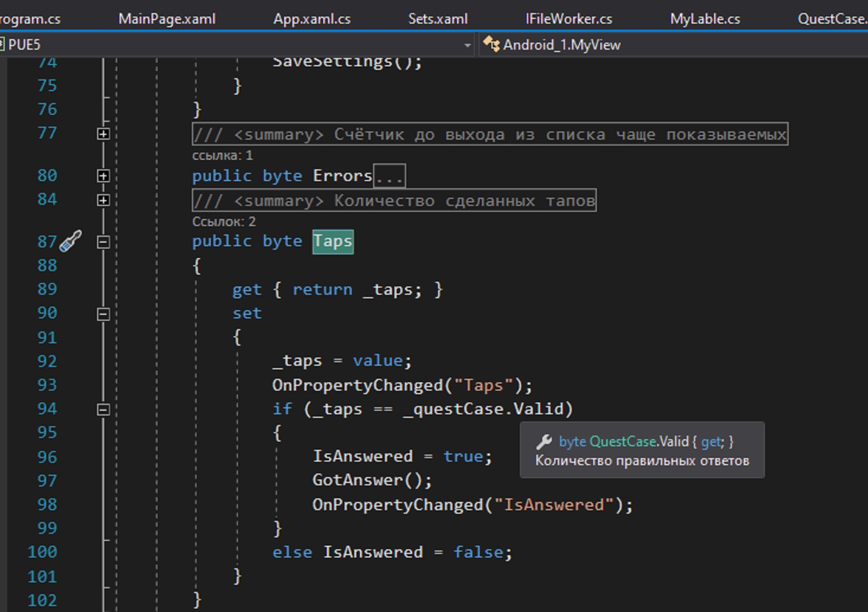Collapse the if block on line 94
This screenshot has width=868, height=612.
[x=103, y=409]
